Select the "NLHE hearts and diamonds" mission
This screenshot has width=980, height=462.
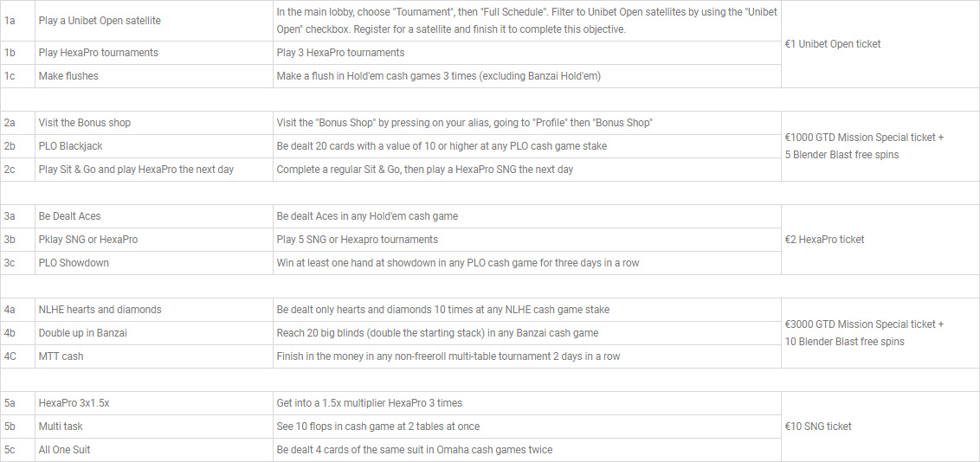[100, 310]
